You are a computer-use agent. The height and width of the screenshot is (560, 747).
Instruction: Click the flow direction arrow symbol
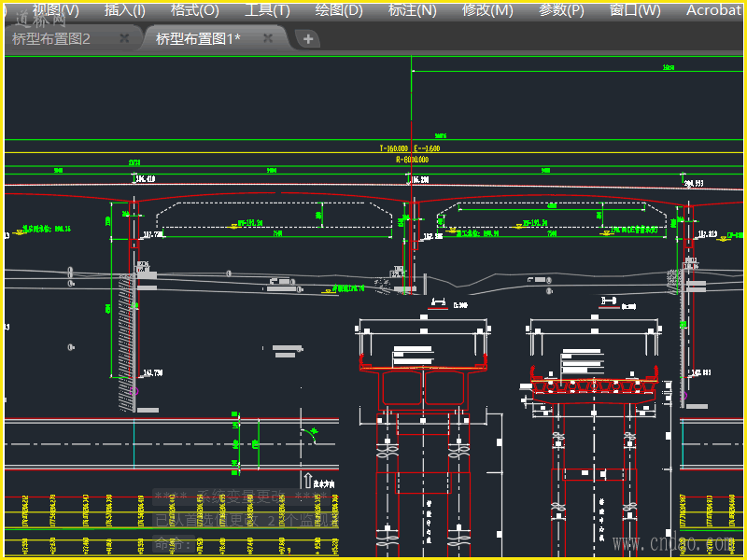click(x=308, y=480)
